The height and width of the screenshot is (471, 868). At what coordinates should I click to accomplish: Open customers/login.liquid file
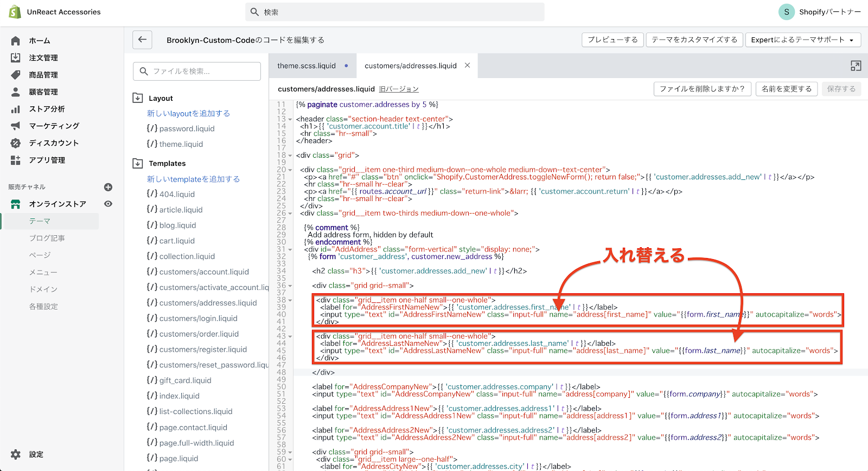coord(198,318)
